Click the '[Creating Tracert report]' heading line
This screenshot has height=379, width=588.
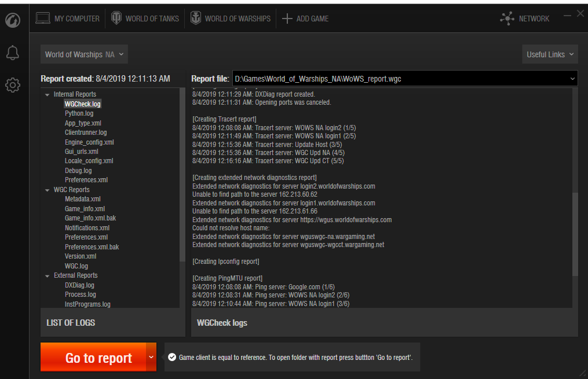[224, 119]
